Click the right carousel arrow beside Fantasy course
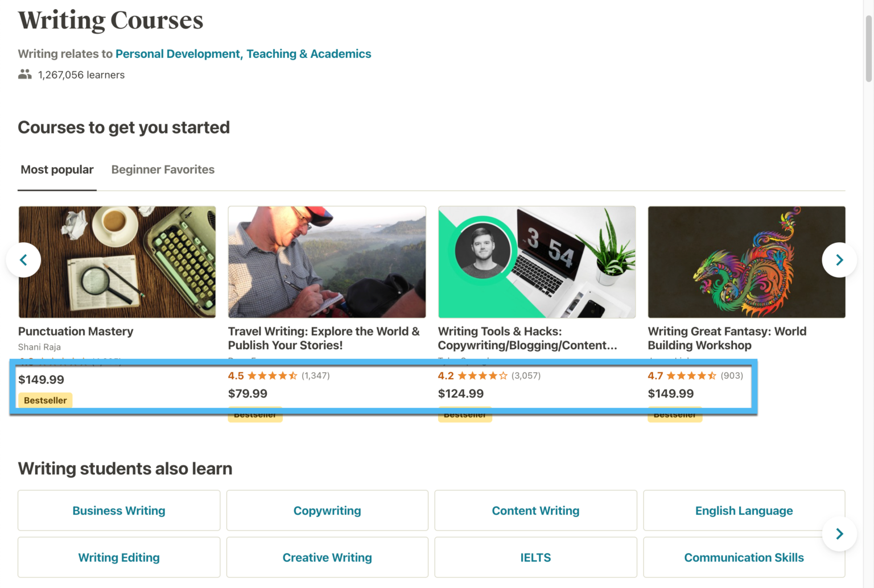 839,259
